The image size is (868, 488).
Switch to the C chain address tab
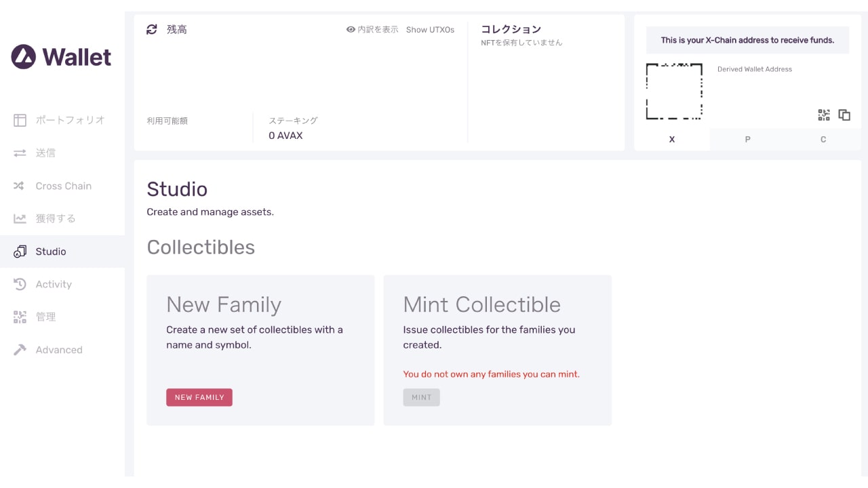(x=823, y=139)
